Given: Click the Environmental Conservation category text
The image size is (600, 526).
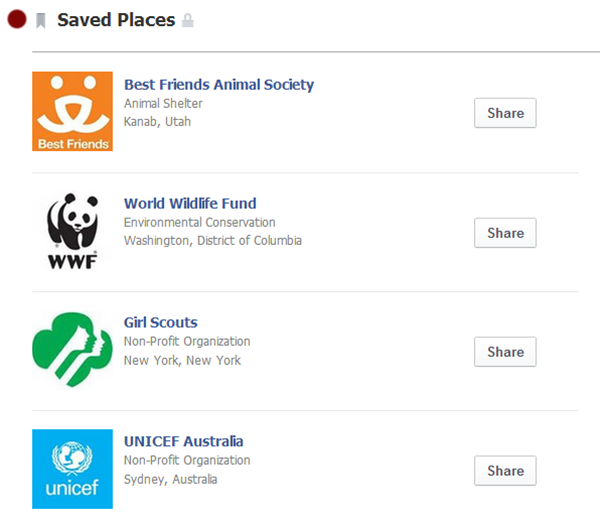Looking at the screenshot, I should [x=200, y=222].
